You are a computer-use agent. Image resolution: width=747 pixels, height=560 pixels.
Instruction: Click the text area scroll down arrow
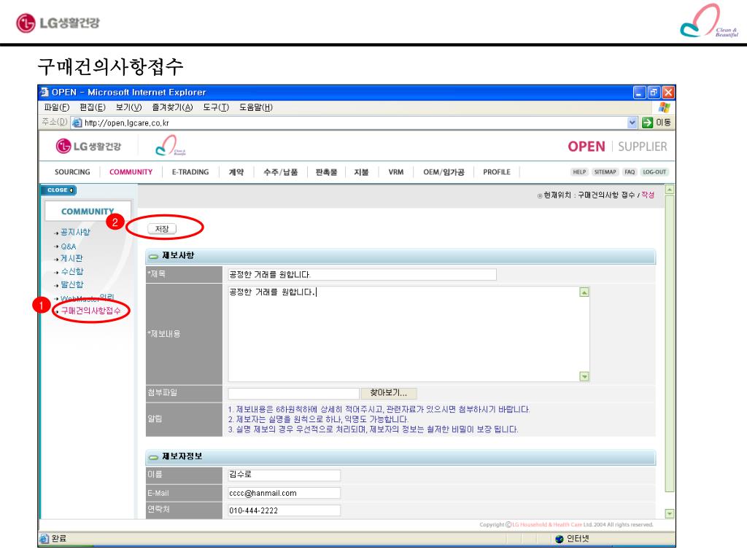coord(584,376)
